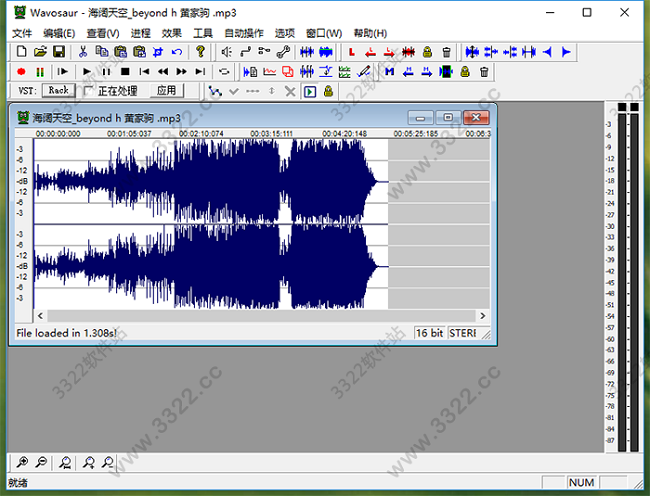Click the padlock icon in the VST toolbar row
This screenshot has height=496, width=650.
pyautogui.click(x=328, y=91)
